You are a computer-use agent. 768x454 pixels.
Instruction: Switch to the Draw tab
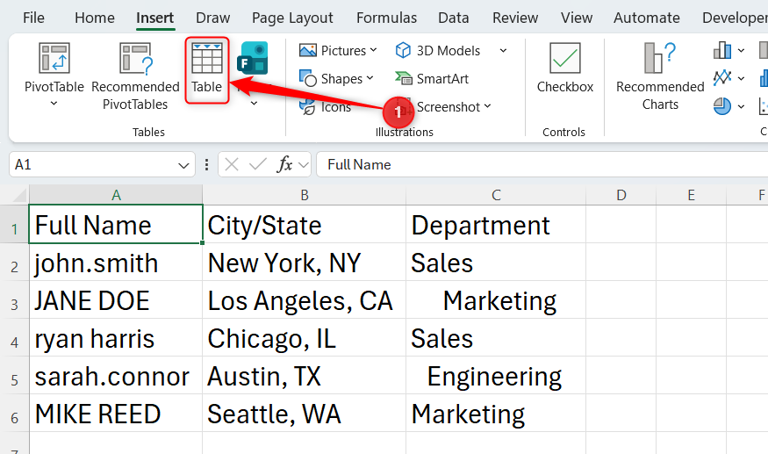pyautogui.click(x=213, y=18)
